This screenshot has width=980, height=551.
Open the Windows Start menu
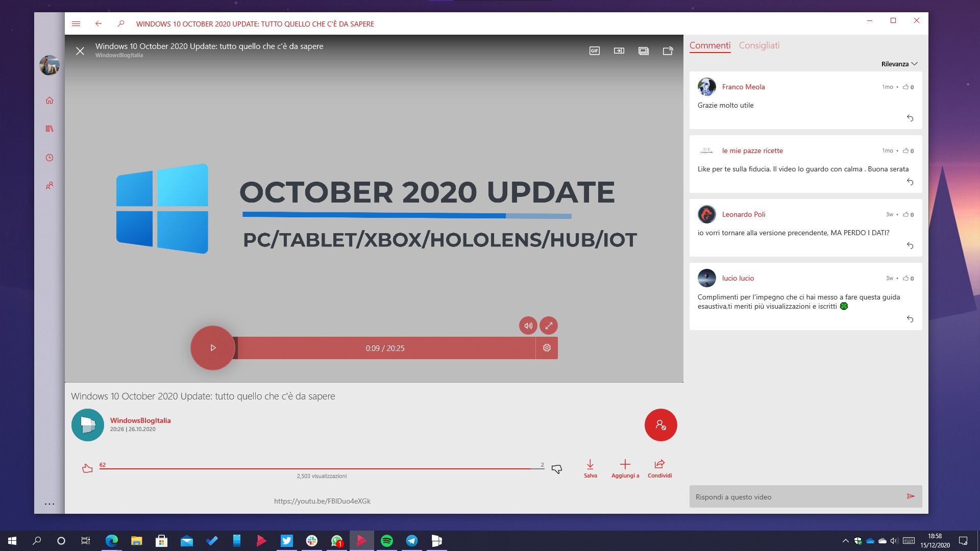pos(12,541)
